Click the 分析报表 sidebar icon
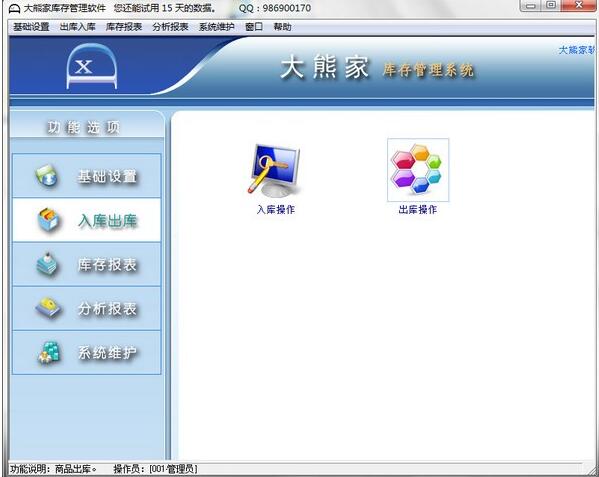Viewport: 599px width, 477px height. point(48,308)
